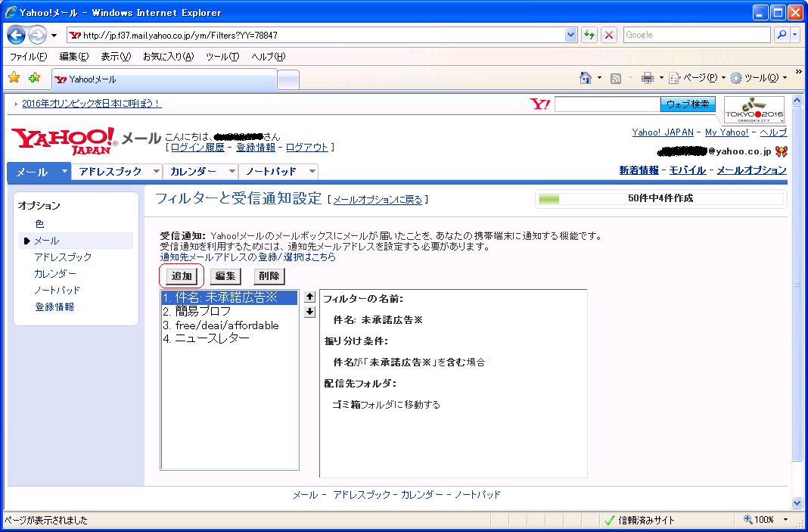
Task: Open the search provider dropdown arrow
Action: click(x=794, y=35)
